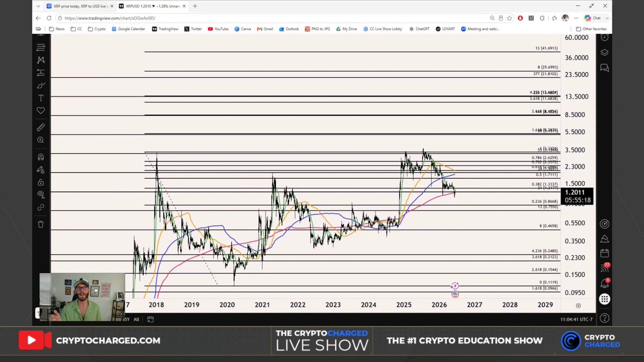Screen dimensions: 644x362
Task: Click the 2027 label on time axis
Action: point(474,305)
